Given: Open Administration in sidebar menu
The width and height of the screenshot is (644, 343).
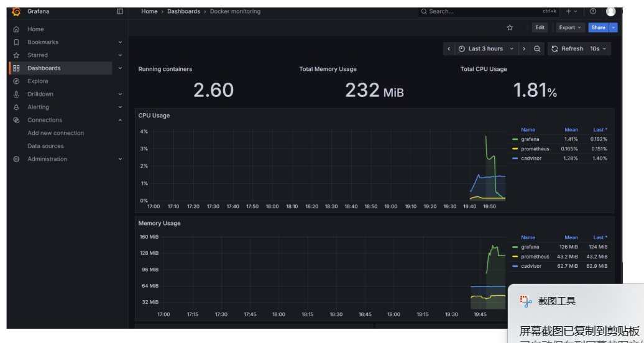Looking at the screenshot, I should tap(47, 159).
